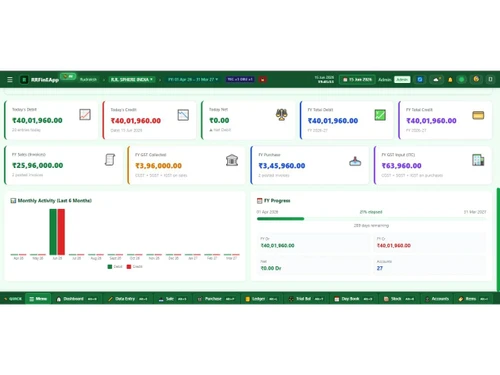Open Sale from bottom bar

(172, 299)
